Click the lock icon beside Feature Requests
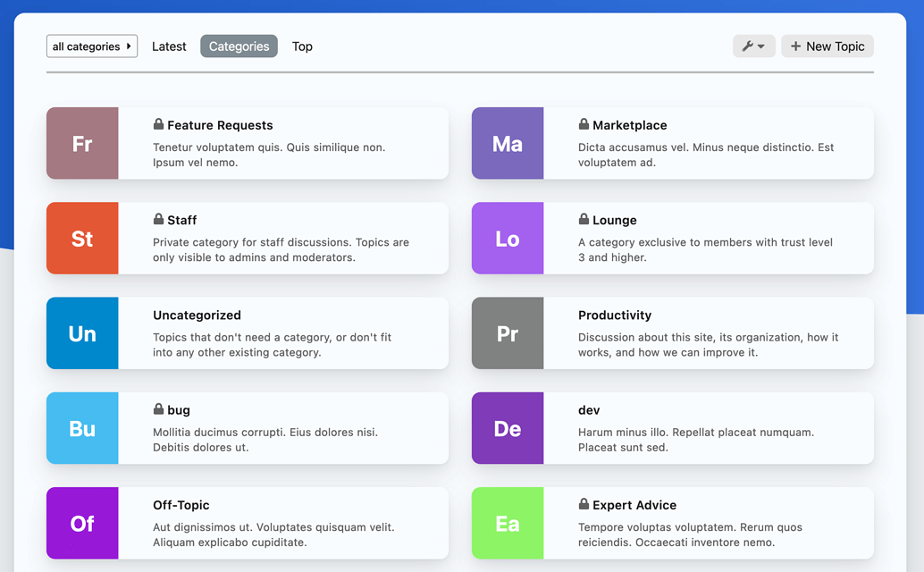This screenshot has width=924, height=572. pos(158,124)
